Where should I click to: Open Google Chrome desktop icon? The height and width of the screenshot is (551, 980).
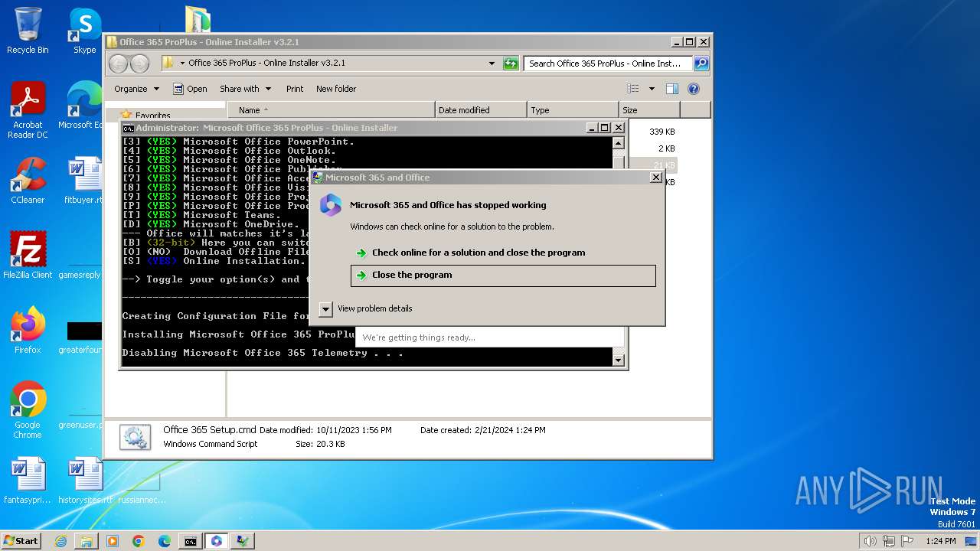[x=28, y=410]
